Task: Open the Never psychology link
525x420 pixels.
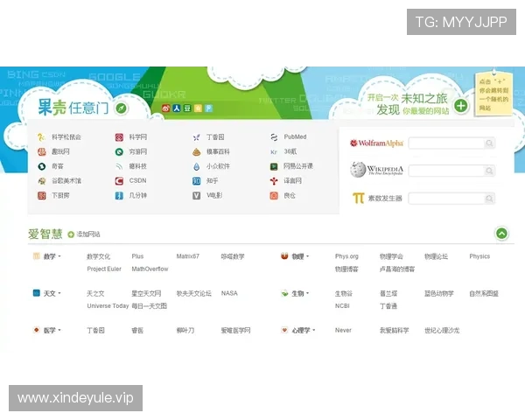Action: [x=343, y=330]
